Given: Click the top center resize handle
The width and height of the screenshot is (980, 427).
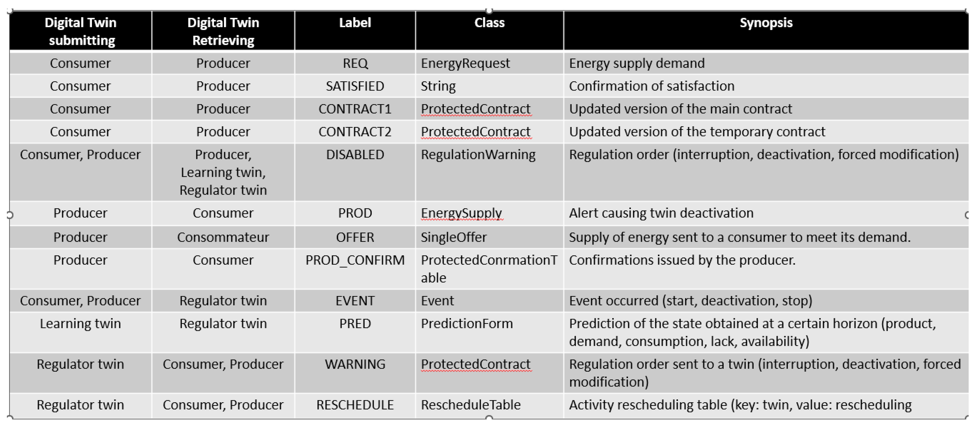Looking at the screenshot, I should (489, 10).
